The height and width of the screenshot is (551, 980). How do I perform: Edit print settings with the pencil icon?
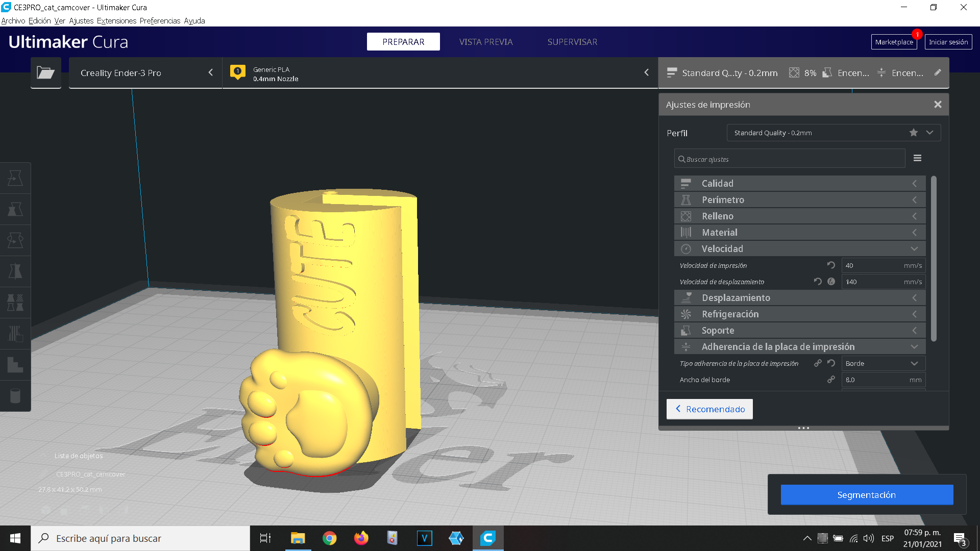tap(938, 72)
